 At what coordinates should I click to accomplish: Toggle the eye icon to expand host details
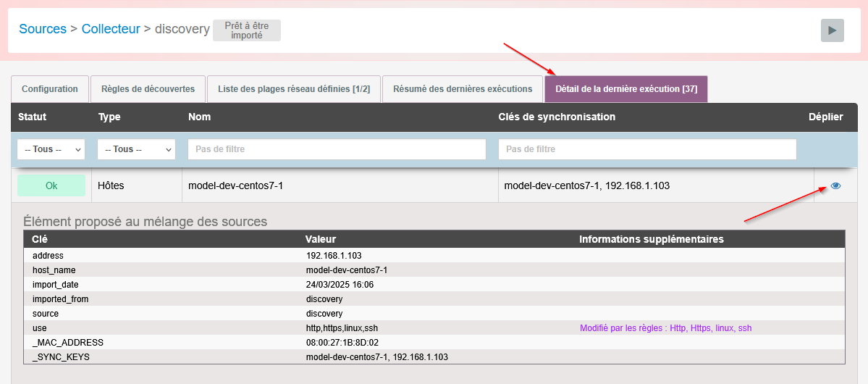[x=835, y=185]
